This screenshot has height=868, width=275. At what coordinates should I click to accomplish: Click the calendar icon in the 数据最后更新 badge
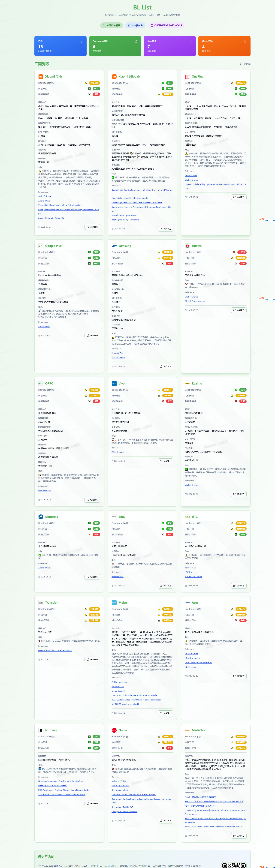[152, 25]
